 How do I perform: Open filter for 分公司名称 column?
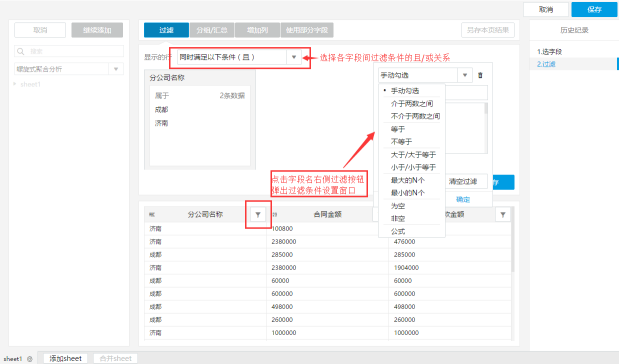[x=258, y=214]
